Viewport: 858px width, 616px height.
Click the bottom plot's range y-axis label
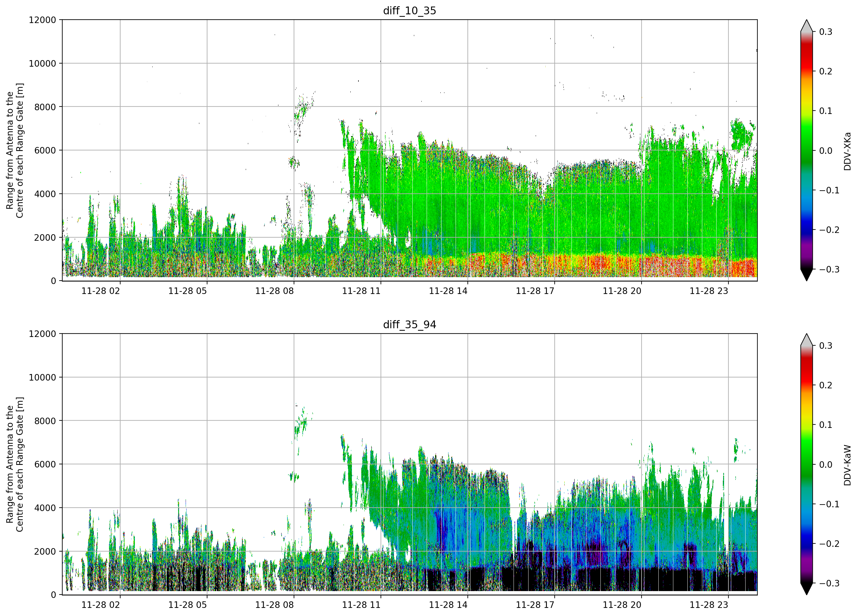[15, 464]
